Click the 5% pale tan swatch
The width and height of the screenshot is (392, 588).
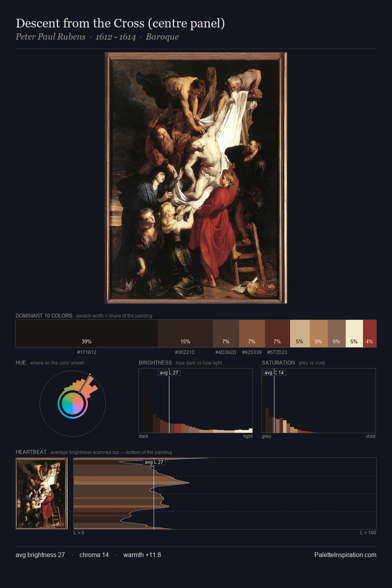300,334
